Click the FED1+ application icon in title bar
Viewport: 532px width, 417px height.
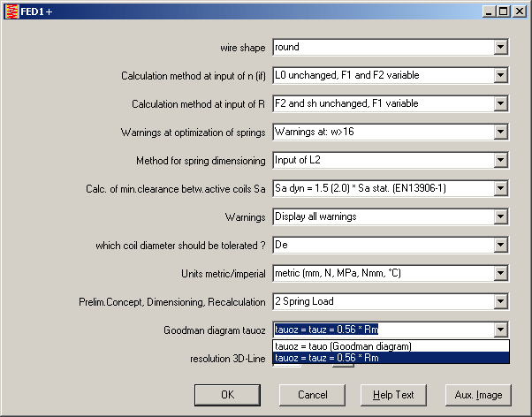pyautogui.click(x=11, y=11)
